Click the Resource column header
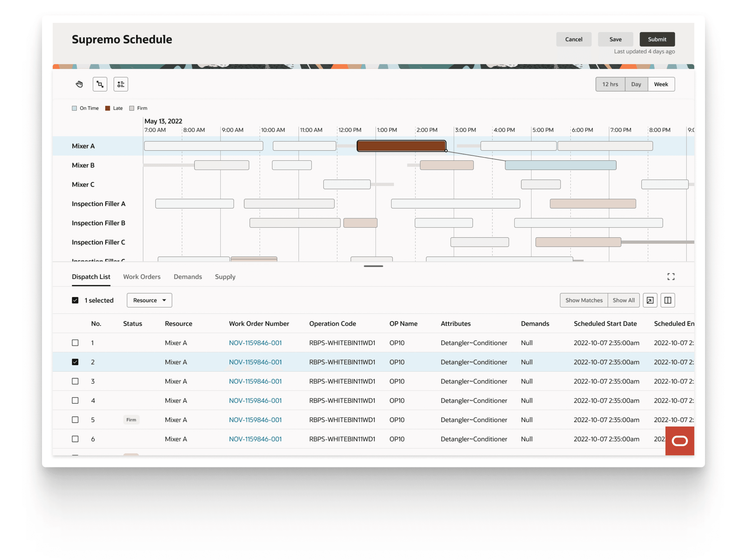Viewport: 747px width, 560px height. click(x=178, y=324)
